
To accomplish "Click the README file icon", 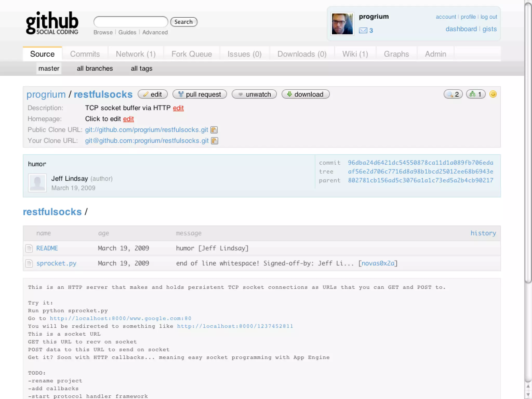I will 29,248.
